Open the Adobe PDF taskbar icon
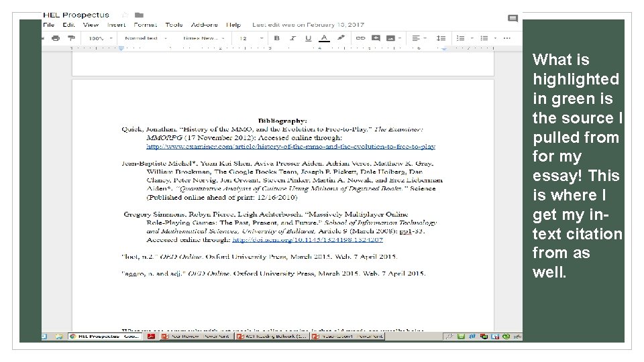 click(x=151, y=336)
